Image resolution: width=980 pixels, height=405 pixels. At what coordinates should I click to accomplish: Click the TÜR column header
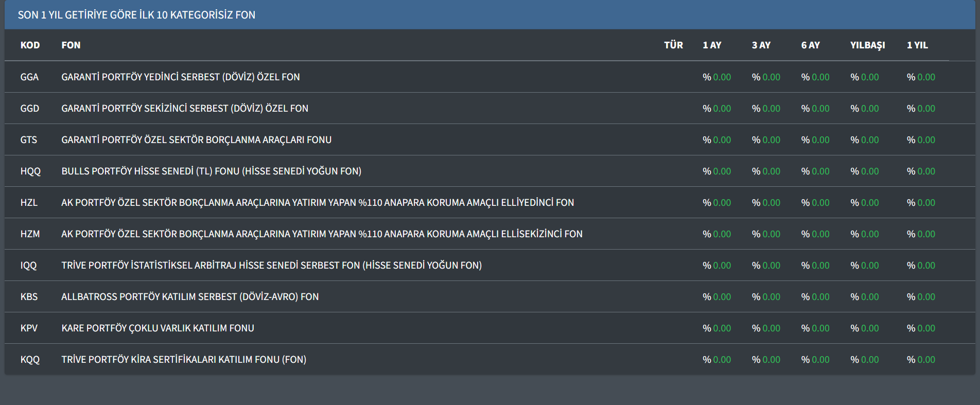[673, 45]
